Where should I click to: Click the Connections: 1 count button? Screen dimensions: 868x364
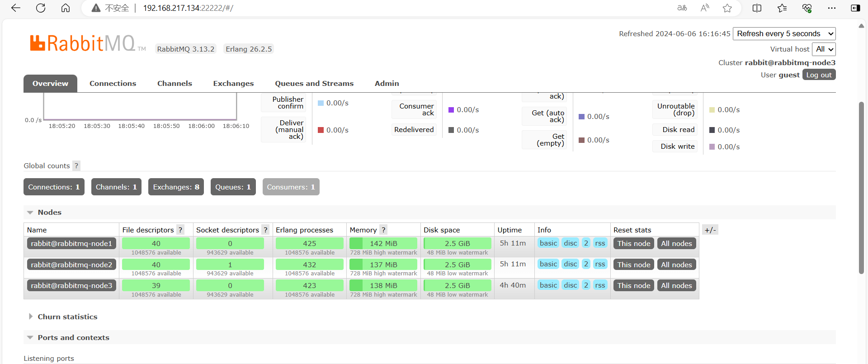tap(54, 187)
